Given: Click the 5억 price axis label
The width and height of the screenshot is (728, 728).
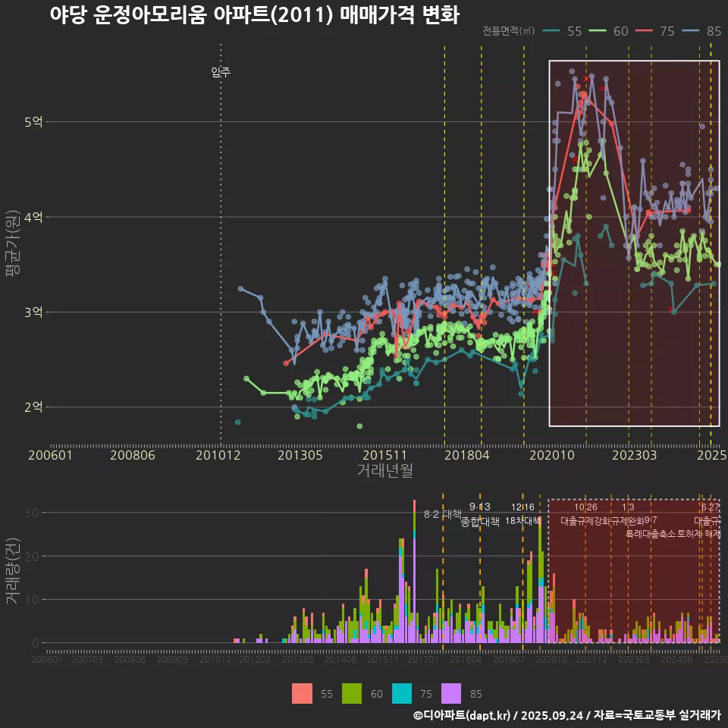Looking at the screenshot, I should click(x=34, y=121).
